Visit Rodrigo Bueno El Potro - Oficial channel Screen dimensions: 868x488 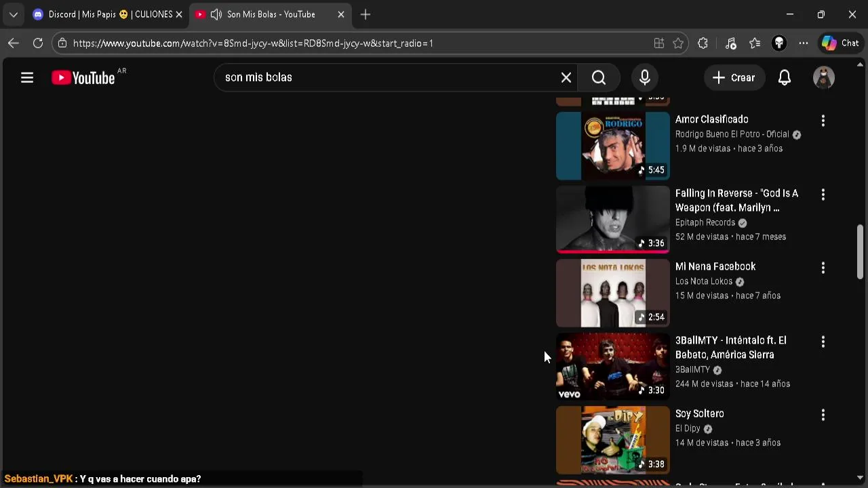(732, 134)
